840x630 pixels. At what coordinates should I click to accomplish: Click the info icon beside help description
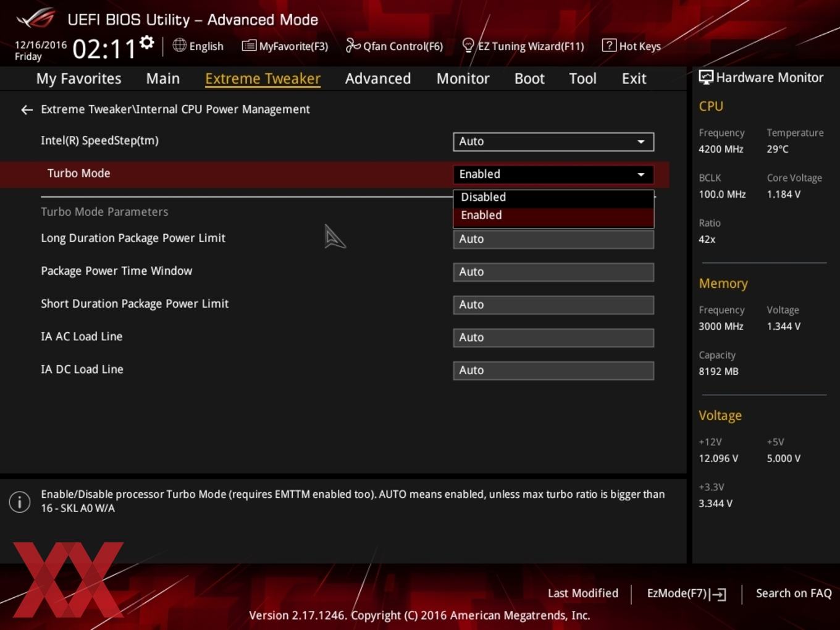tap(20, 502)
